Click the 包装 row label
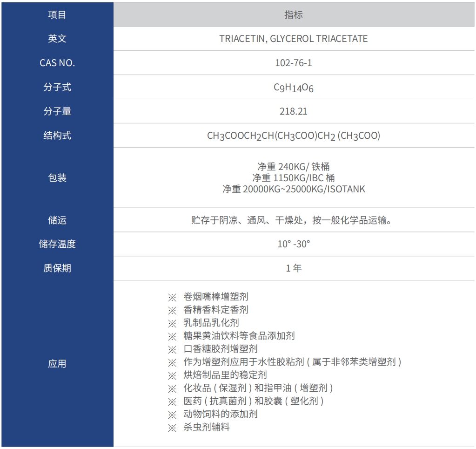This screenshot has height=449, width=476. pos(57,178)
